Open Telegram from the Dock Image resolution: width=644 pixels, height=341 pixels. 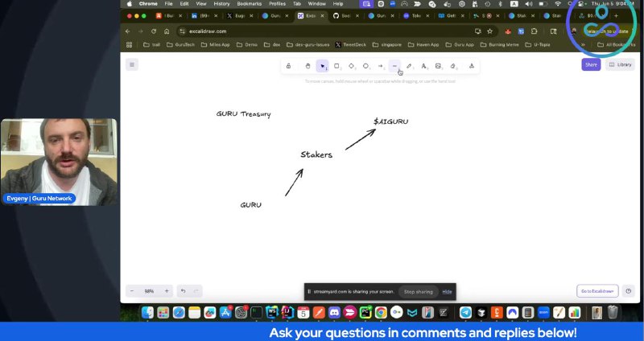click(465, 313)
